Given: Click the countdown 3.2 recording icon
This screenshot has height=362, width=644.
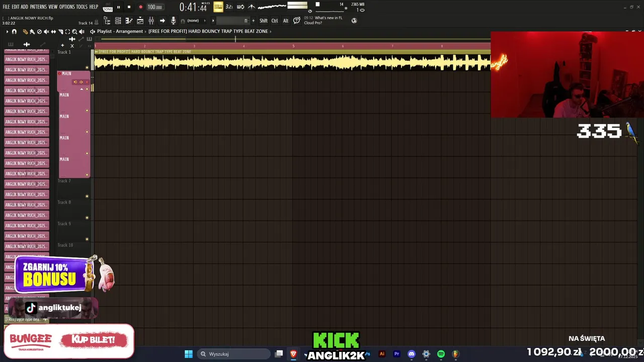Looking at the screenshot, I should coord(229,7).
